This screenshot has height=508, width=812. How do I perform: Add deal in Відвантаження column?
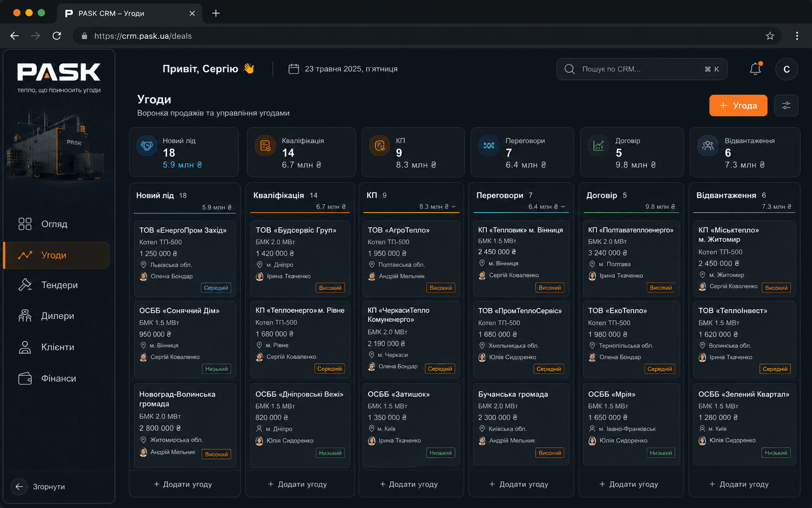tap(739, 484)
